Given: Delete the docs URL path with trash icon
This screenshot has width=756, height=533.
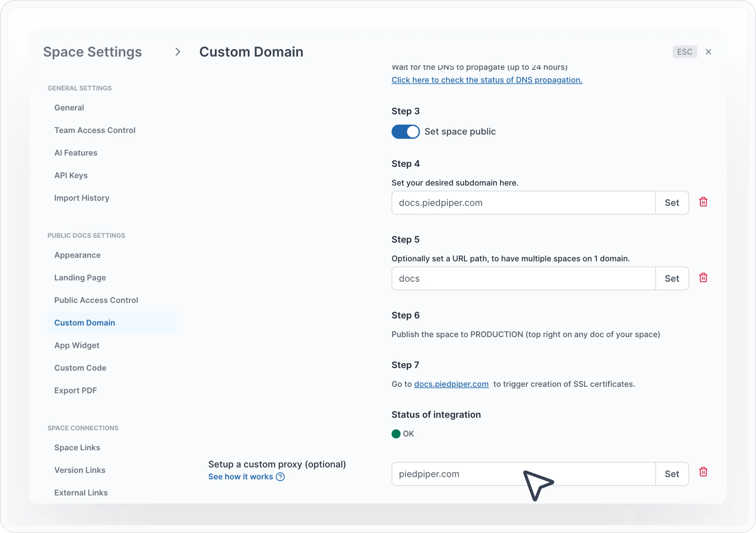Looking at the screenshot, I should tap(703, 278).
